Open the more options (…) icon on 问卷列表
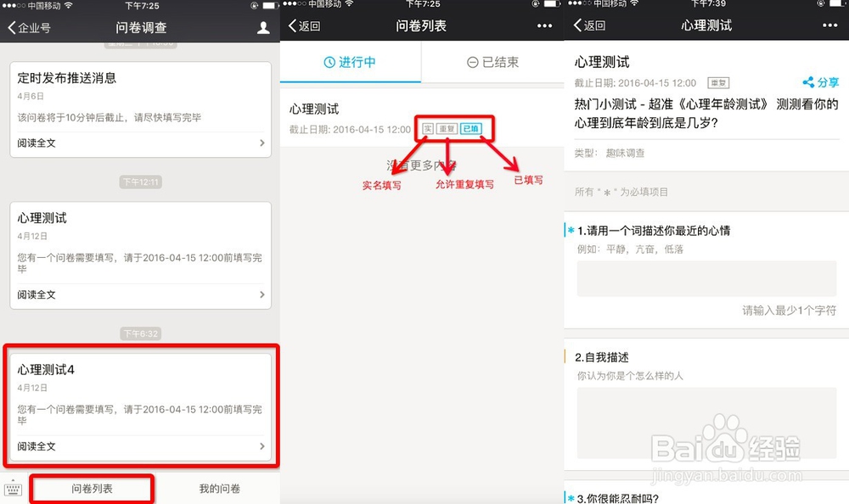This screenshot has height=504, width=849. point(544,26)
